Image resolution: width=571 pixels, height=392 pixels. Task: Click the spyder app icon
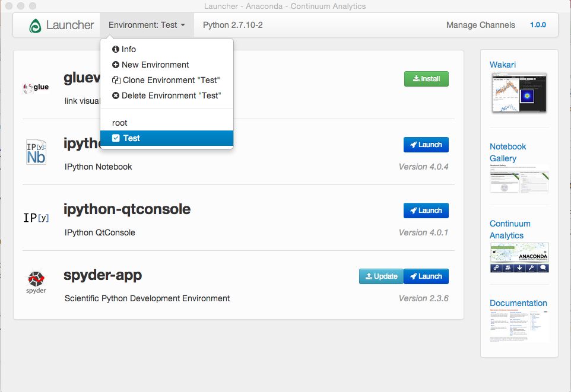(x=36, y=282)
